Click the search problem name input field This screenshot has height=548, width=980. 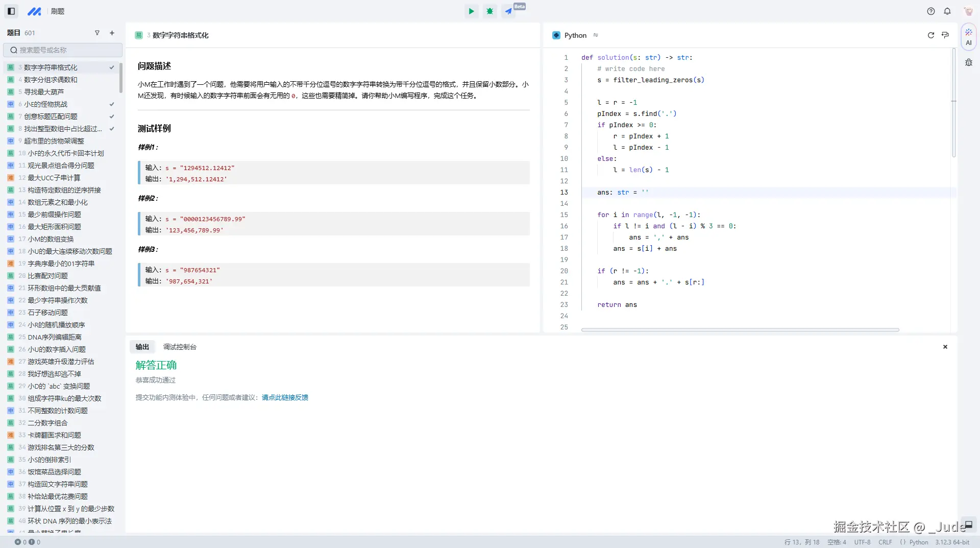pos(63,50)
